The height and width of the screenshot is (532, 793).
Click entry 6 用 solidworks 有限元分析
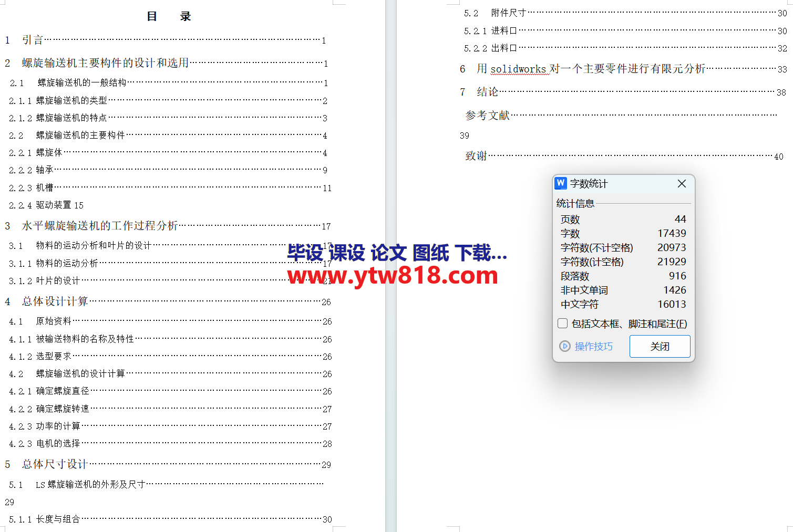click(x=623, y=69)
